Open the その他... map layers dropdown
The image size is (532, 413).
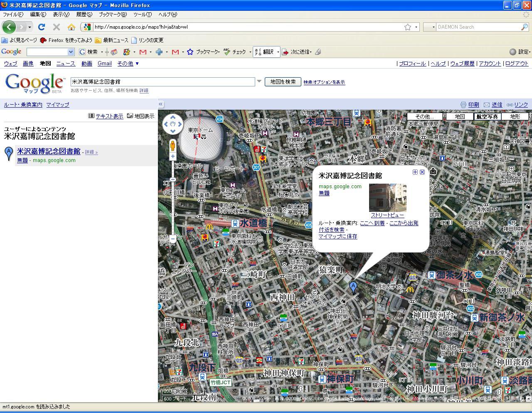pos(424,117)
